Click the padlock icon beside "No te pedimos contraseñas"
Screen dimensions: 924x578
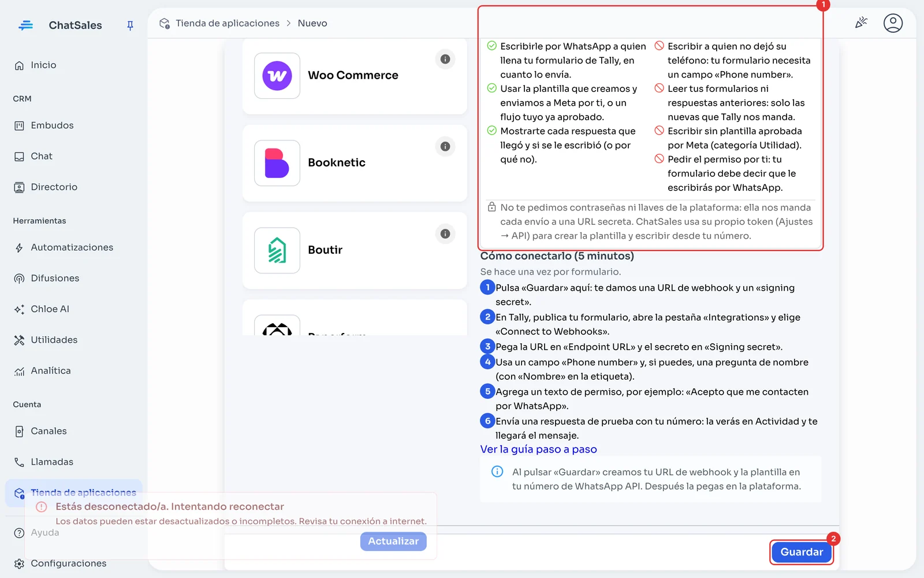491,207
